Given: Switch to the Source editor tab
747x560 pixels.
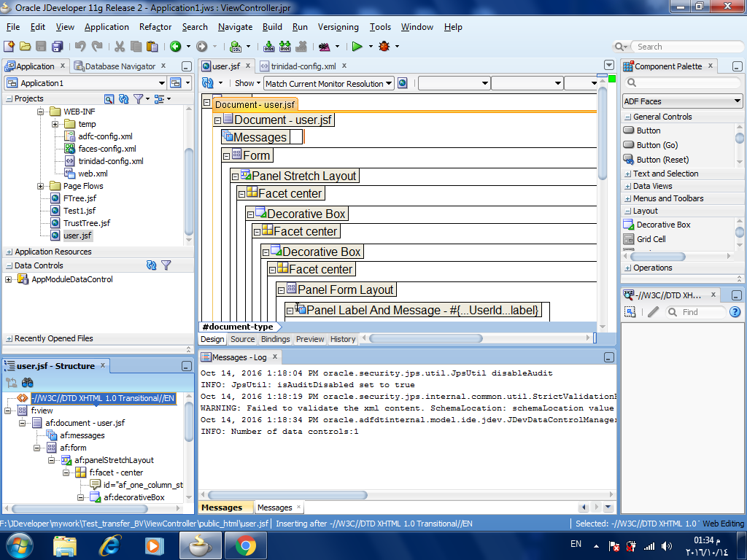Looking at the screenshot, I should (x=242, y=339).
